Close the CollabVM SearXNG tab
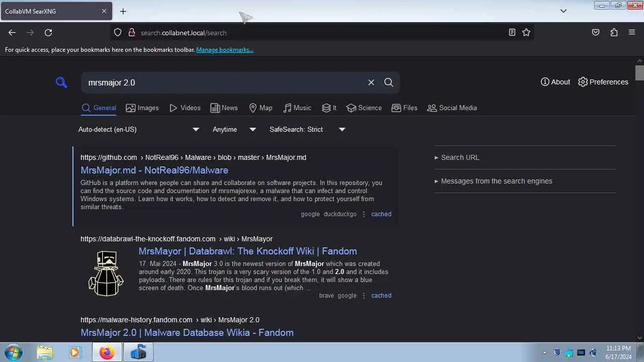The image size is (644, 362). [x=104, y=11]
